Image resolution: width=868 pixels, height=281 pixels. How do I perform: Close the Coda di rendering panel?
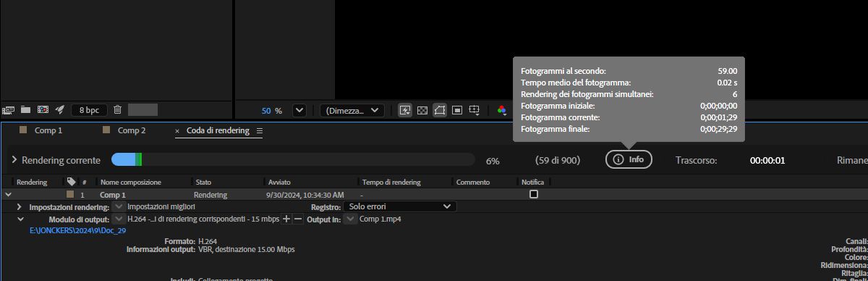pyautogui.click(x=177, y=131)
